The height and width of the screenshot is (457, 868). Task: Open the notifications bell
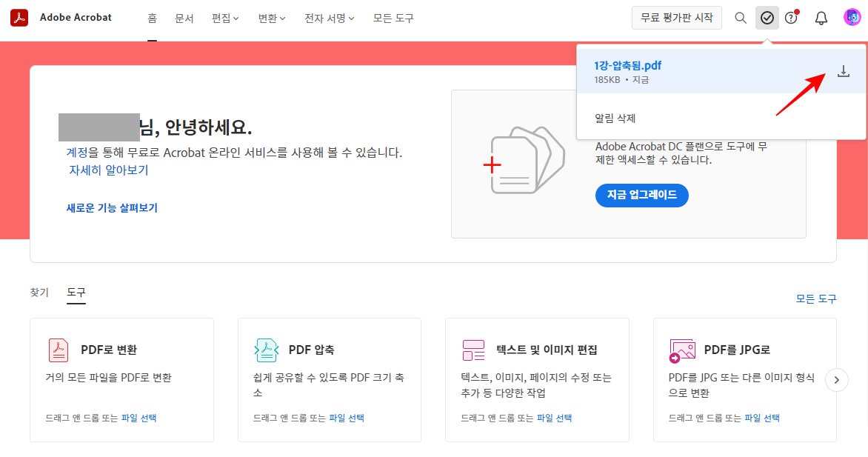[821, 17]
